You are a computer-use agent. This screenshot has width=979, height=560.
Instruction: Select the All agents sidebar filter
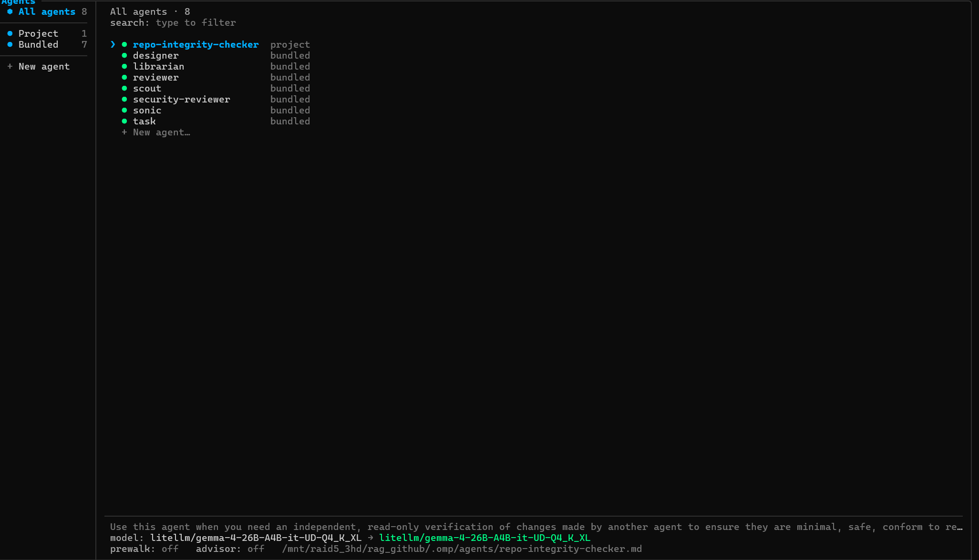pyautogui.click(x=47, y=11)
